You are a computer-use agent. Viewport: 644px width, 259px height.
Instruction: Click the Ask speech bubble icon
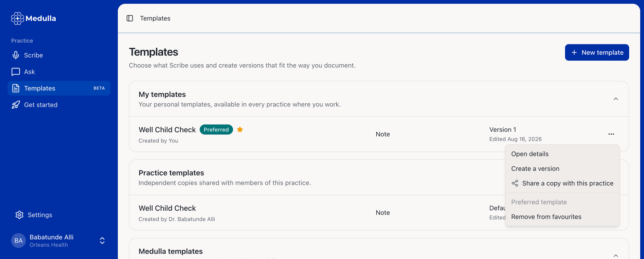(x=16, y=72)
